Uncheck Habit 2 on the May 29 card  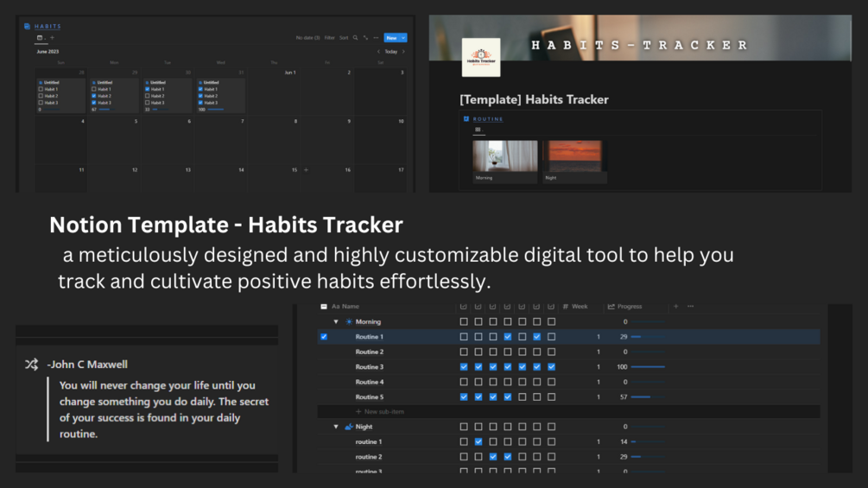tap(93, 96)
